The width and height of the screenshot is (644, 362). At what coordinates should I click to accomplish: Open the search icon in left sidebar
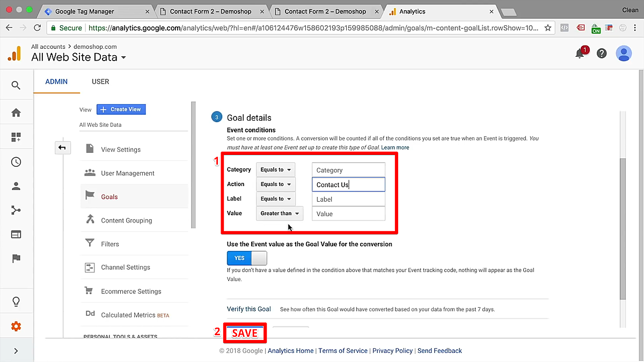point(16,85)
